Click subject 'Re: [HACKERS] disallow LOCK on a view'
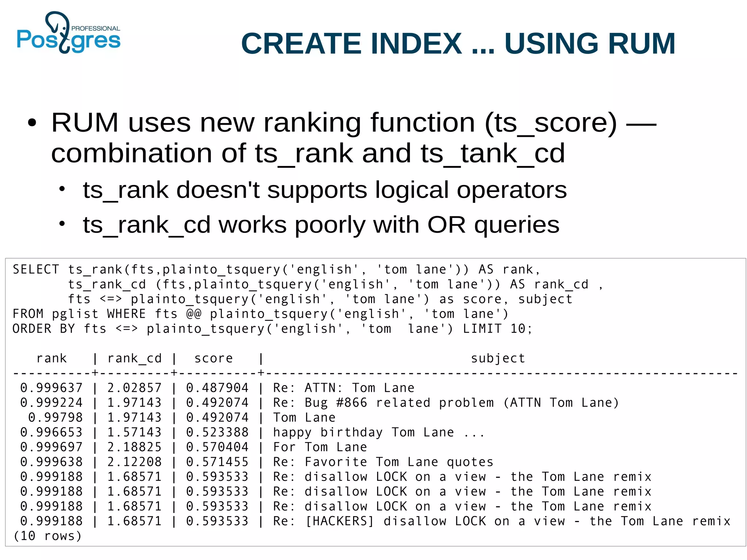The height and width of the screenshot is (560, 747). coord(502,521)
